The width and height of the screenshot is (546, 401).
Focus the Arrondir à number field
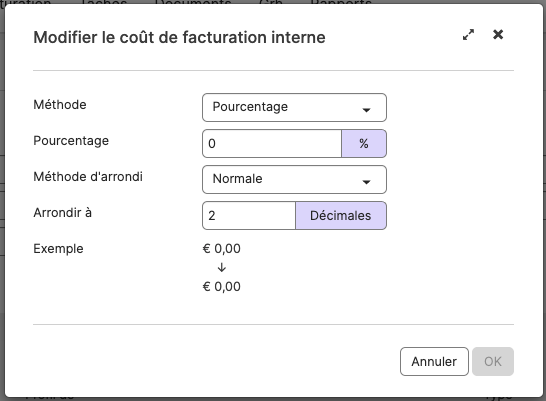[249, 215]
